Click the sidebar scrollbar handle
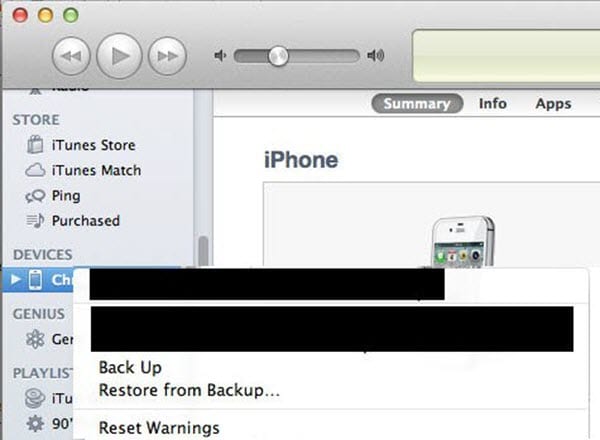The width and height of the screenshot is (600, 440). 204,251
